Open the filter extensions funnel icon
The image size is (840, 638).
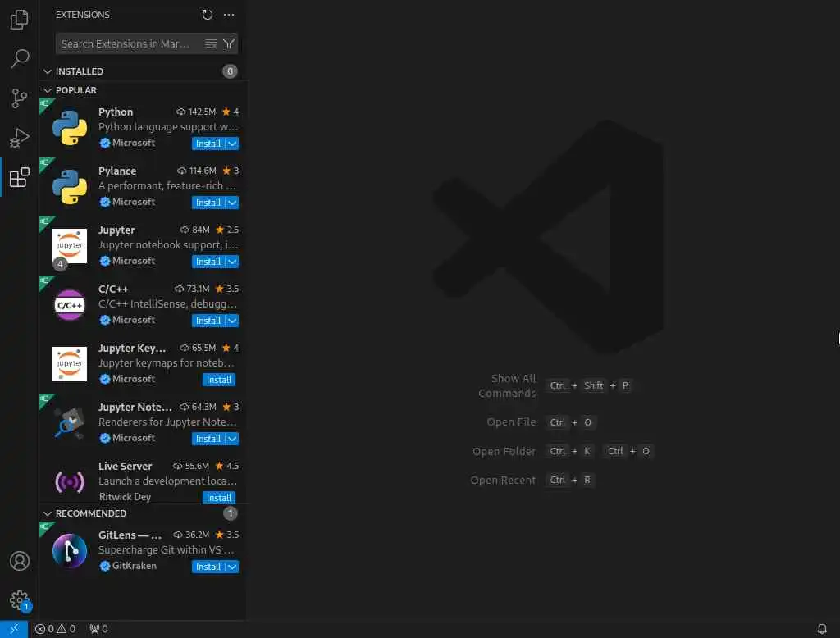[229, 44]
